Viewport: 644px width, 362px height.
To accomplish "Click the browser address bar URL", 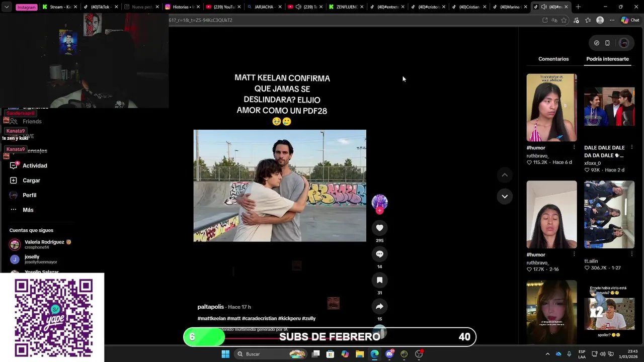I will click(x=200, y=20).
